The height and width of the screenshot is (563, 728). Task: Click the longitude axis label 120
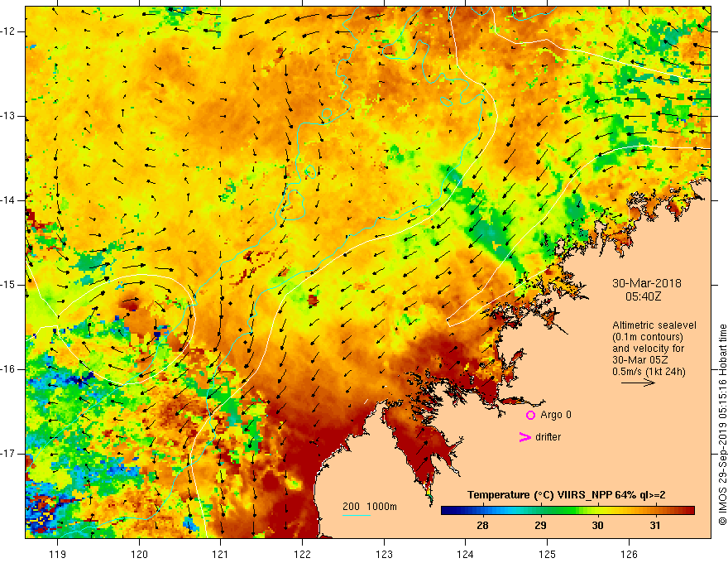tap(139, 554)
